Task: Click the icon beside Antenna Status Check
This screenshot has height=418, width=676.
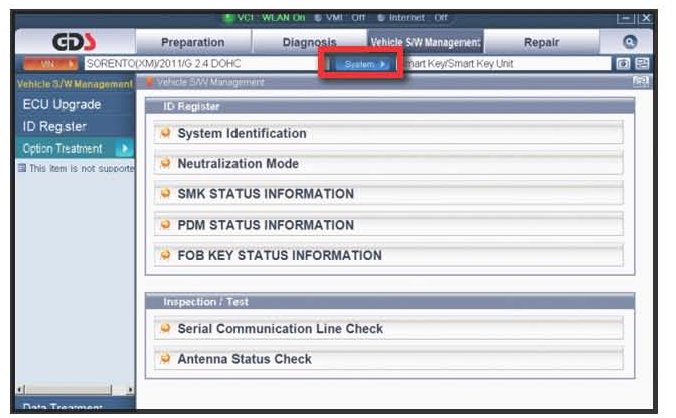Action: [x=166, y=358]
